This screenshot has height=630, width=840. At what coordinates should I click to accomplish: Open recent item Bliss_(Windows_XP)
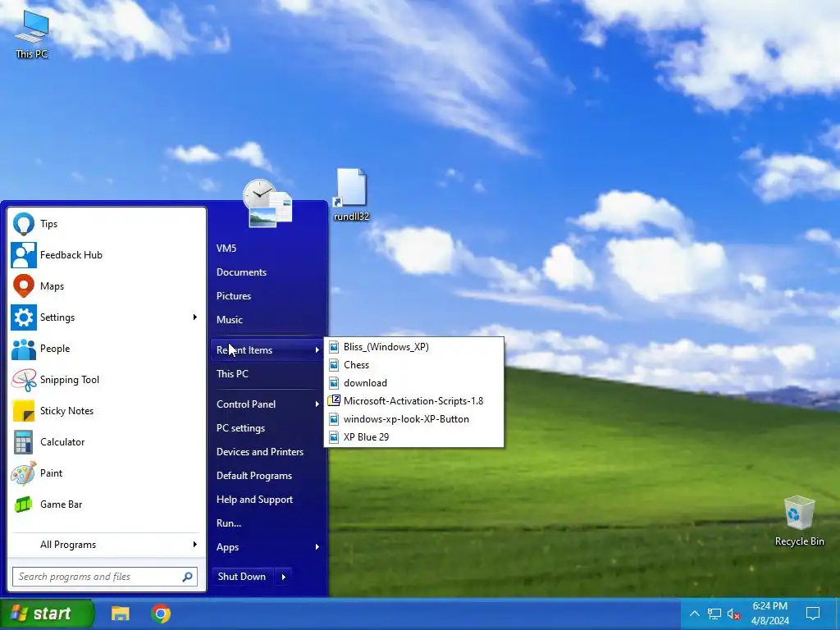[x=414, y=347]
